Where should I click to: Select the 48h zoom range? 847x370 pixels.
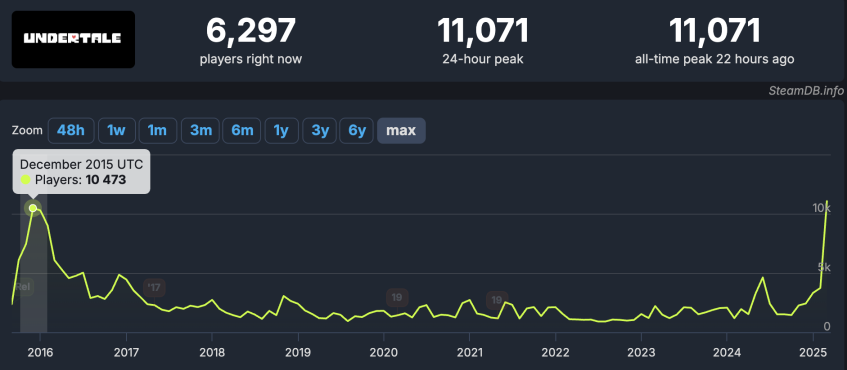(71, 131)
